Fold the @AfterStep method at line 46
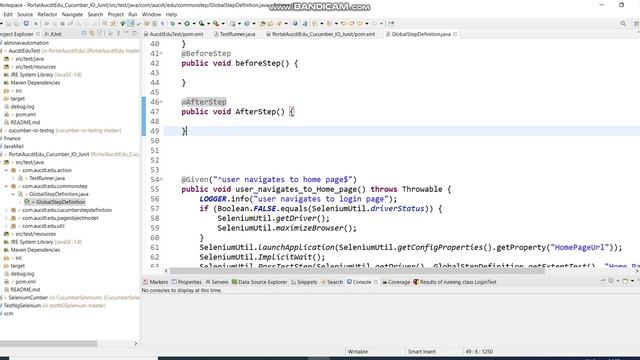Viewport: 640px width, 360px height. click(161, 102)
